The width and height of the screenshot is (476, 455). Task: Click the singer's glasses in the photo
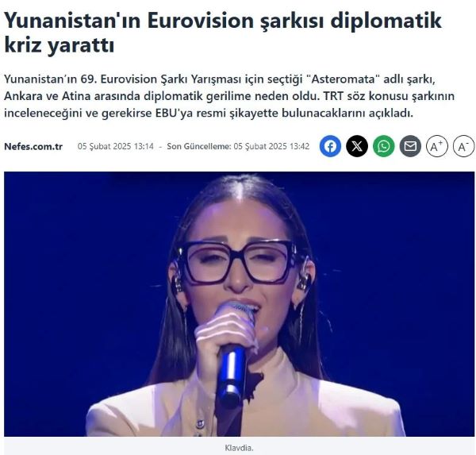point(238,262)
